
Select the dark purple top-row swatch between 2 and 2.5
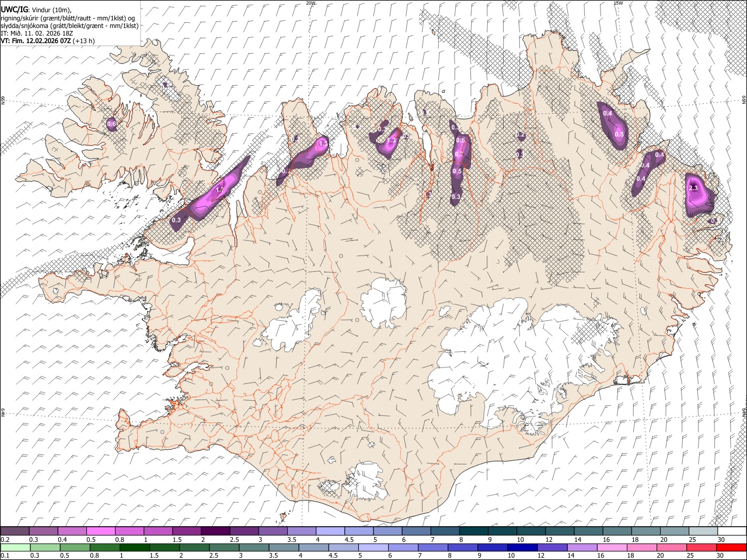(215, 531)
